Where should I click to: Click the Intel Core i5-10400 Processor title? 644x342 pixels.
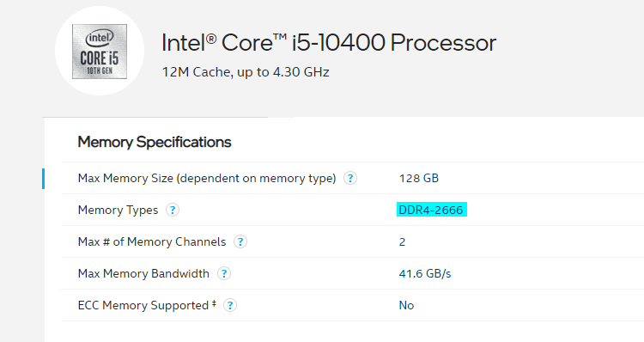(329, 43)
